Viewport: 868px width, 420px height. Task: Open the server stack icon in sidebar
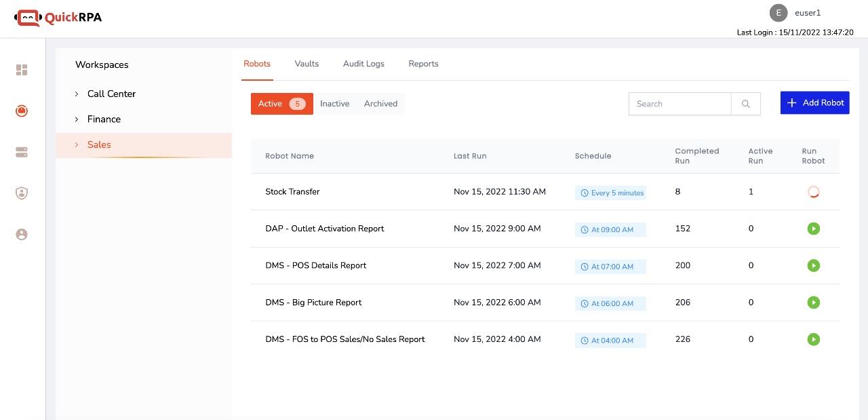[22, 152]
